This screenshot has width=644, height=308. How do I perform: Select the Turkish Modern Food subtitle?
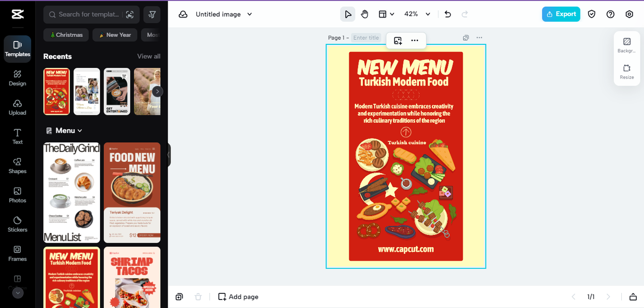click(404, 82)
